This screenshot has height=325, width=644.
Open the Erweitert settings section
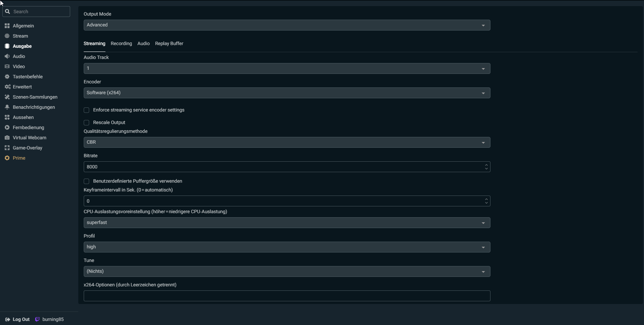[x=22, y=87]
